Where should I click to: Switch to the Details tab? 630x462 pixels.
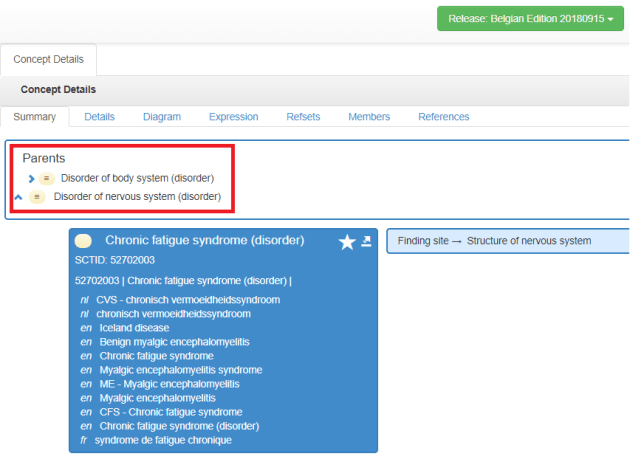(99, 117)
